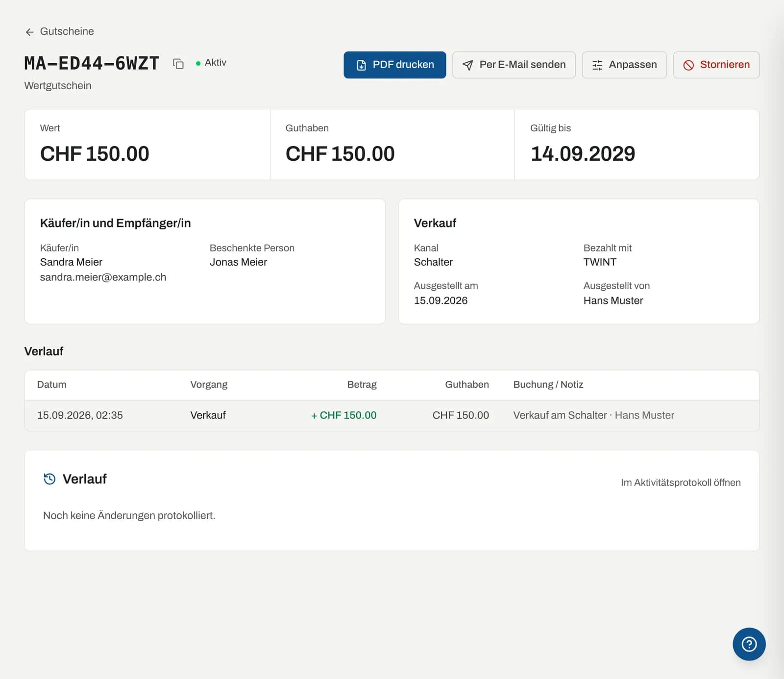Click the Gültig bis date 14.09.2029
This screenshot has height=679, width=784.
pyautogui.click(x=583, y=154)
